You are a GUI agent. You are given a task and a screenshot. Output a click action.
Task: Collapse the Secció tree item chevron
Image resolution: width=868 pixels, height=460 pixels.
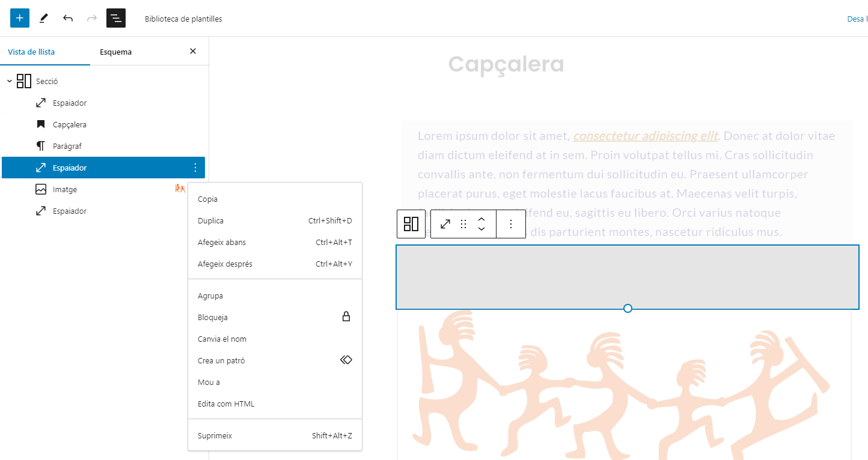pos(9,81)
